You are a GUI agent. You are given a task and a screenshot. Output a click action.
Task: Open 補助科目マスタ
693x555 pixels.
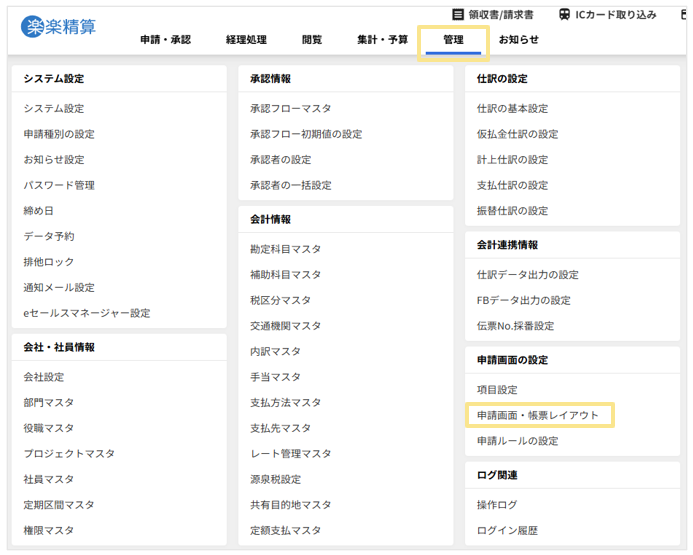click(286, 275)
